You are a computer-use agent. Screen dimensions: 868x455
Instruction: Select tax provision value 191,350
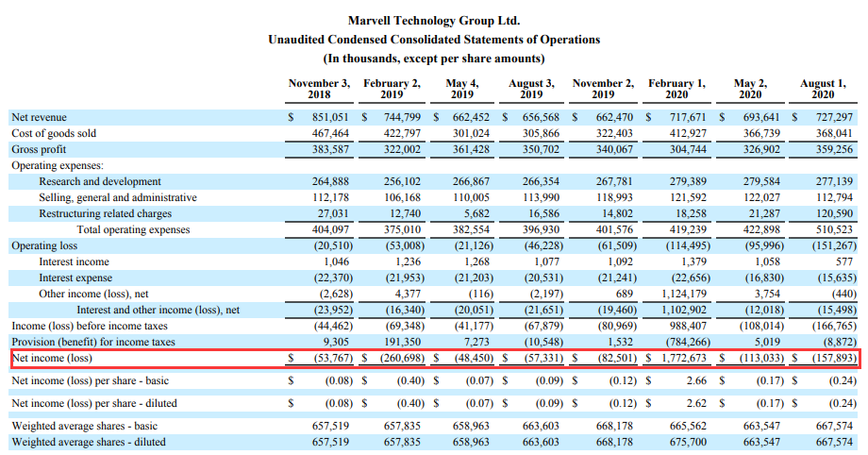click(402, 343)
